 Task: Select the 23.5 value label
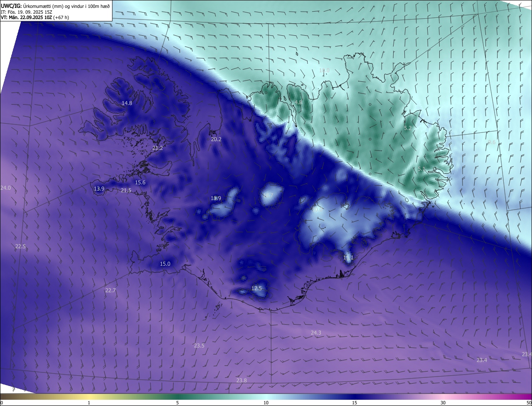coord(199,345)
